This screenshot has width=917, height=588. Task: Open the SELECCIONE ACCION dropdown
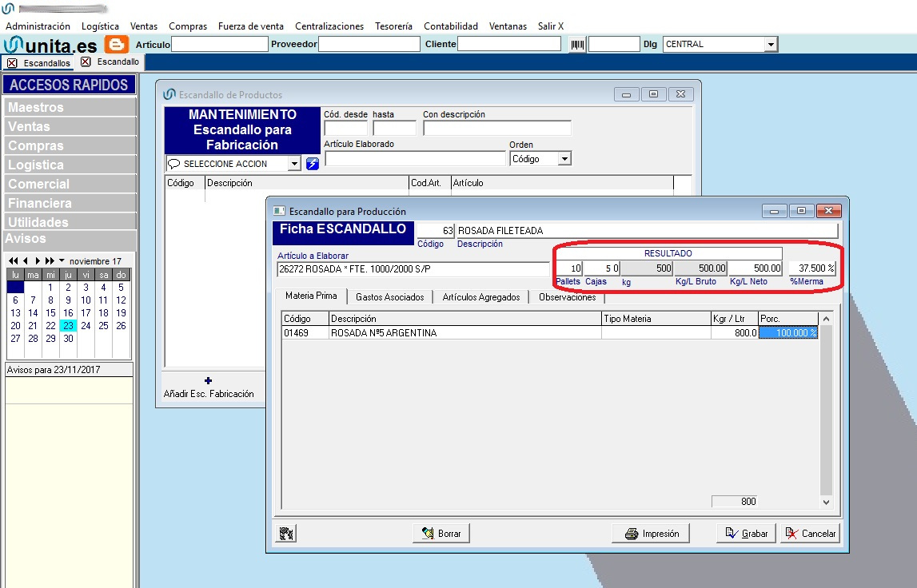point(294,164)
